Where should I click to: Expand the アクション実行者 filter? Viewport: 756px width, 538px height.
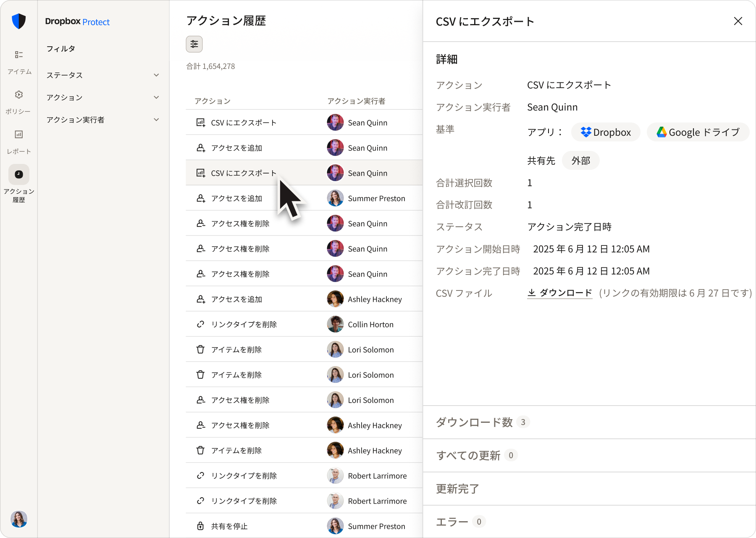coord(103,120)
